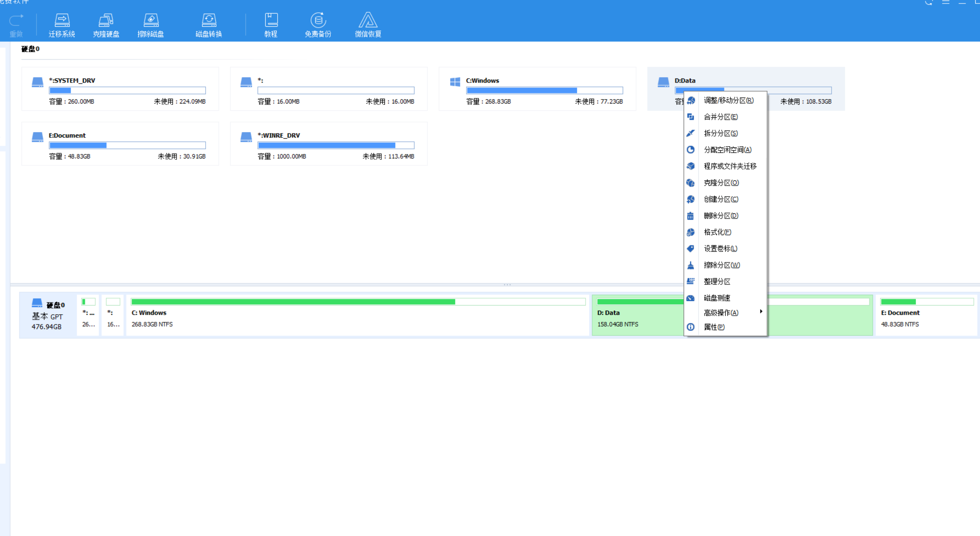
Task: Select the *:WINRE_DRV partition card
Action: click(329, 144)
